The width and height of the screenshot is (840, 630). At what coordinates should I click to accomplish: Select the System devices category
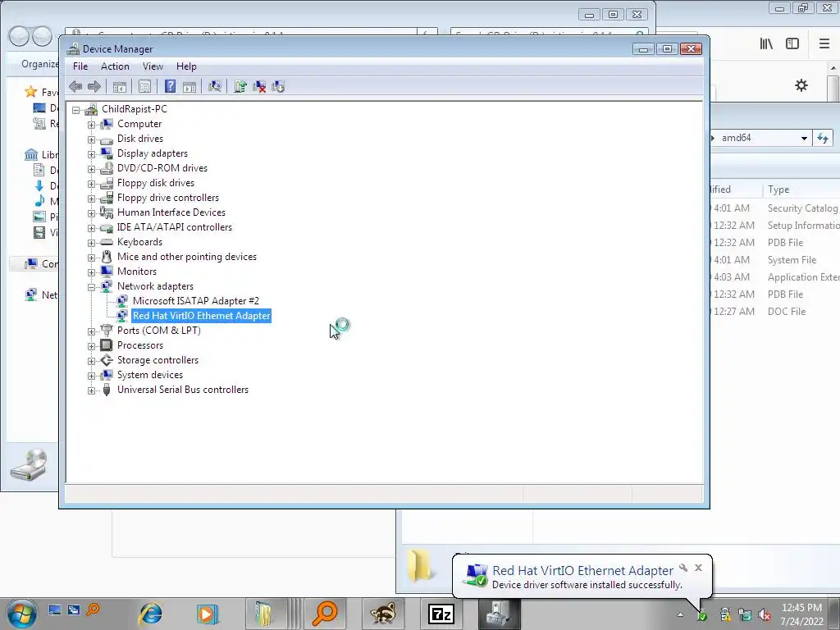click(150, 374)
